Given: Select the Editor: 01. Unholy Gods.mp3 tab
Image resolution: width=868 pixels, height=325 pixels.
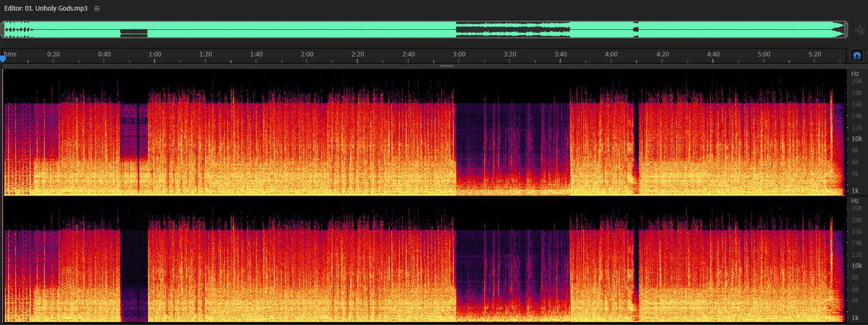Looking at the screenshot, I should pyautogui.click(x=46, y=9).
